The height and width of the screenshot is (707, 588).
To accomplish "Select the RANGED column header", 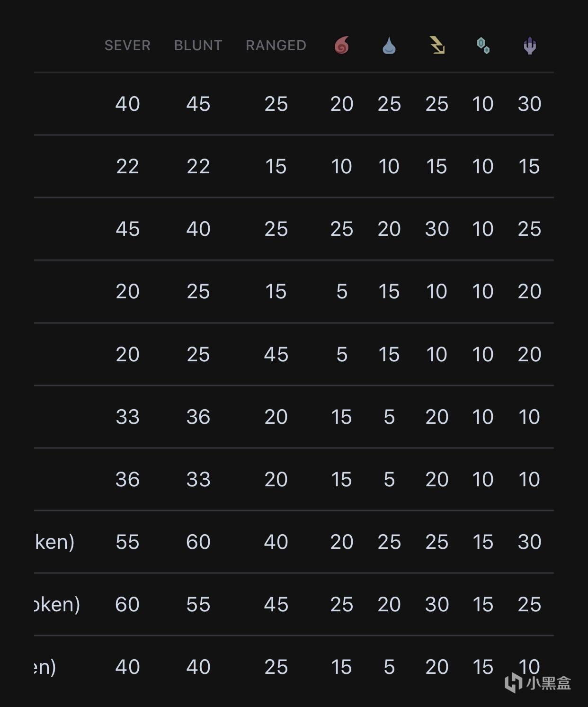I will (276, 45).
